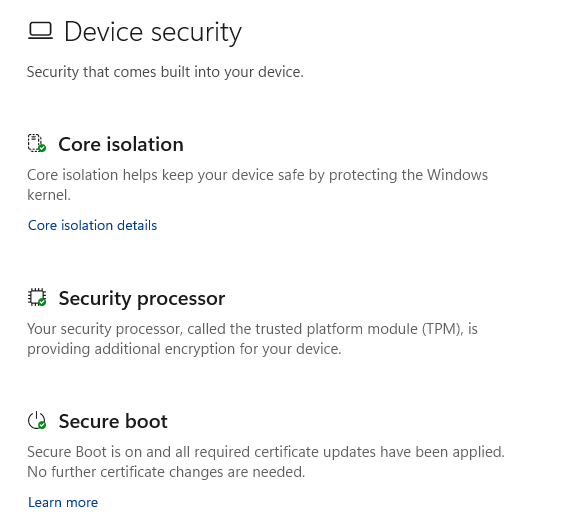Click the laptop icon beside Device security
The height and width of the screenshot is (517, 584).
[x=40, y=31]
